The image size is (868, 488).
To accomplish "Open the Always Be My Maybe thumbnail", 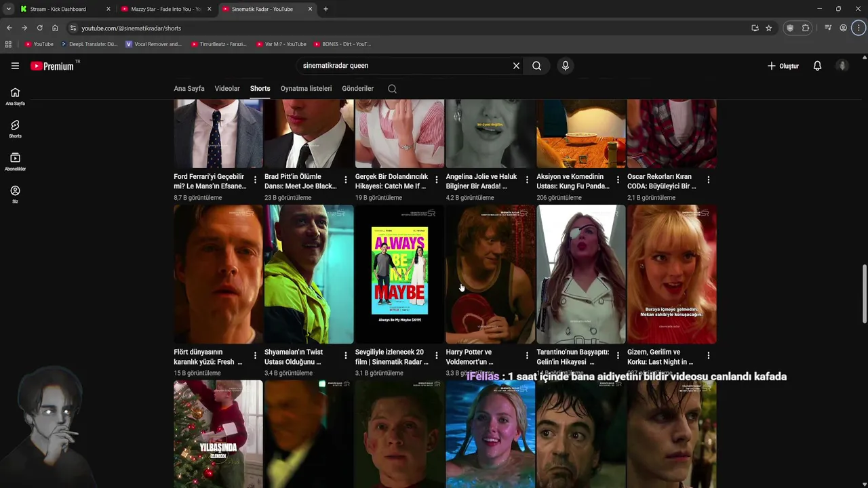I will (399, 274).
